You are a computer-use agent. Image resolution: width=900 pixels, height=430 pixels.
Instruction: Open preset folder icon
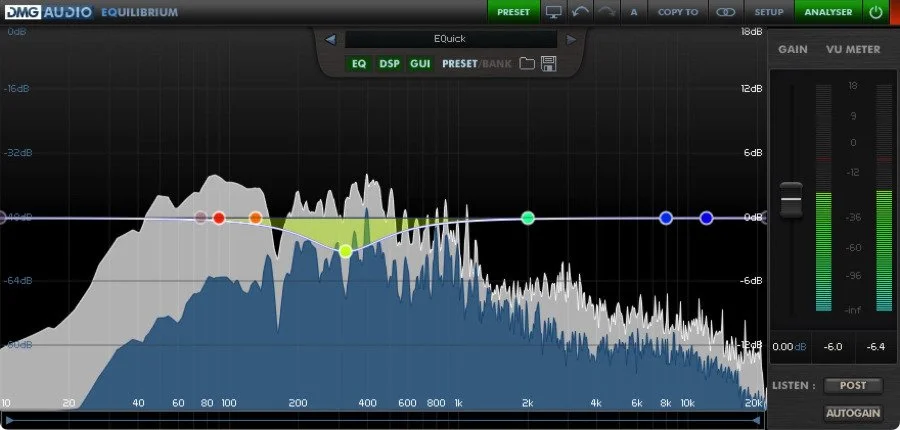click(x=527, y=64)
